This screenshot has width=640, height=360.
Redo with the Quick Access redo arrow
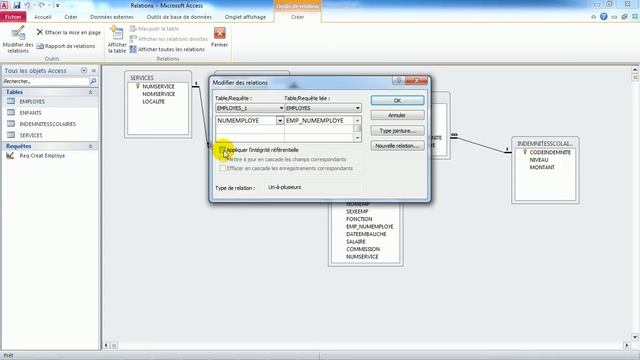42,5
